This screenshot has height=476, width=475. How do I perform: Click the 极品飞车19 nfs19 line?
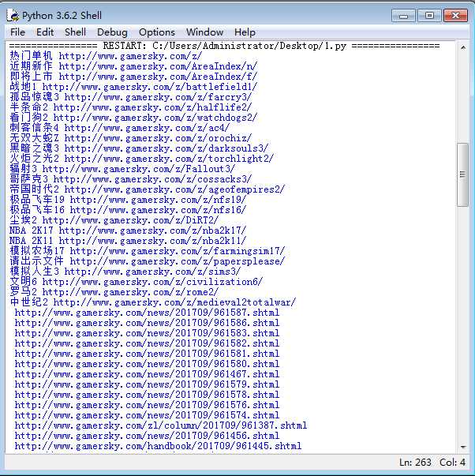[x=128, y=200]
